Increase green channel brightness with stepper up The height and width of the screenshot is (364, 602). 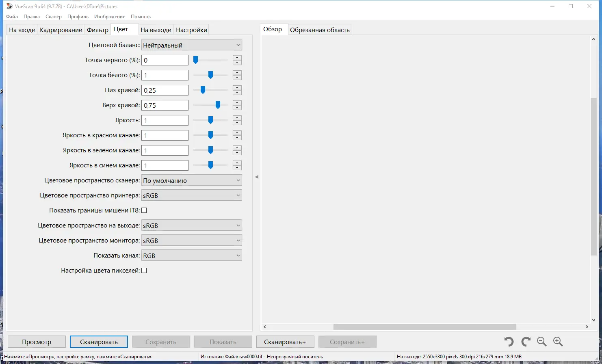pos(237,148)
